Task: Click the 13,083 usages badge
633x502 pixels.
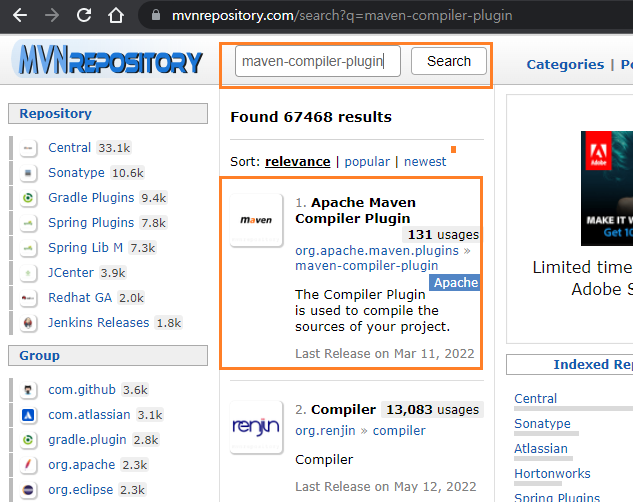Action: point(432,410)
